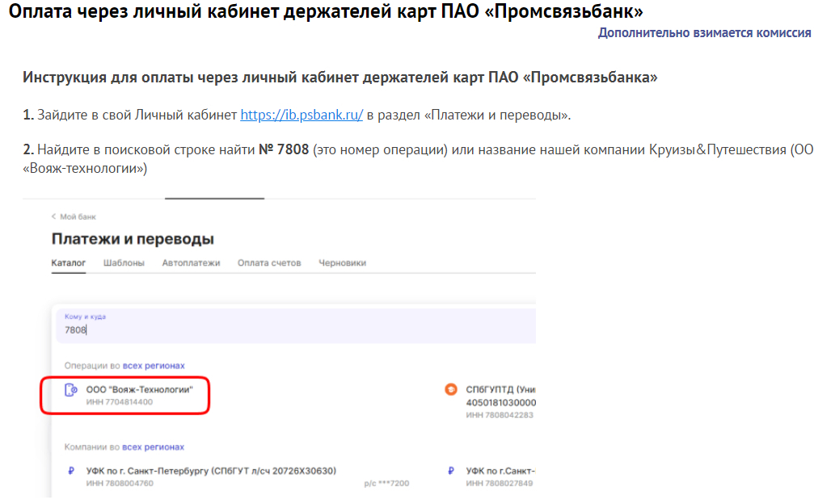Image resolution: width=814 pixels, height=504 pixels.
Task: Click the Мой банк back chevron
Action: click(x=53, y=216)
